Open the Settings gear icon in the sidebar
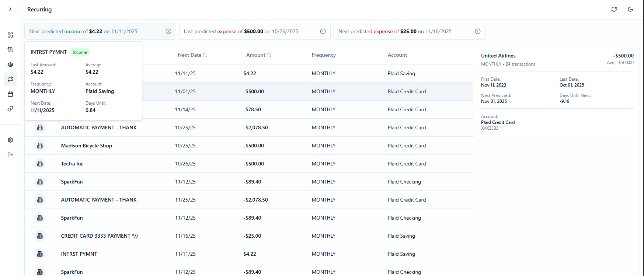 pyautogui.click(x=10, y=140)
